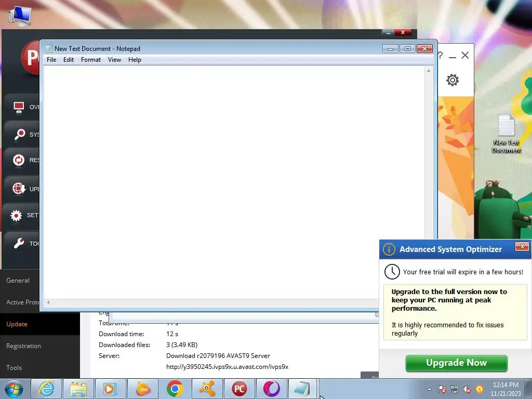
Task: Open Action Center flag tray icon
Action: coord(442,389)
